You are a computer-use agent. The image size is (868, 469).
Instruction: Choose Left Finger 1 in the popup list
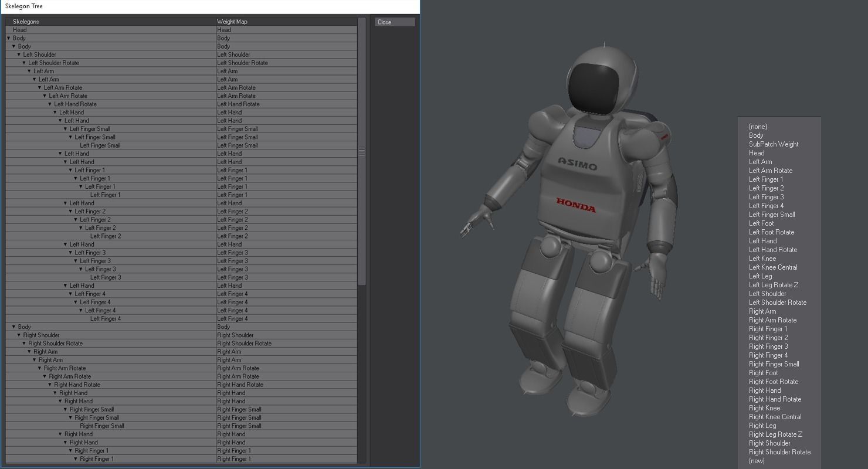coord(766,179)
